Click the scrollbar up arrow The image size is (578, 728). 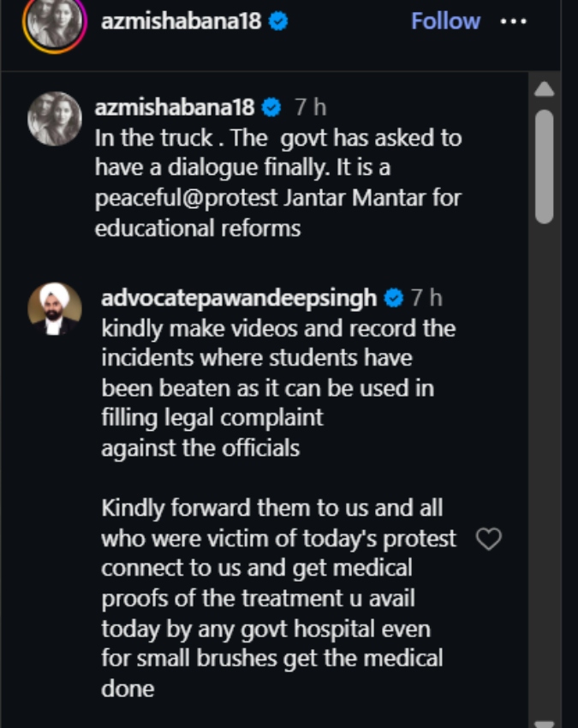(544, 89)
